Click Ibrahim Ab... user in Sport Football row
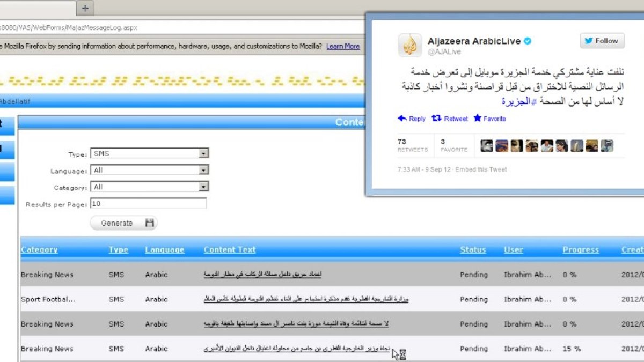644x362 pixels. click(x=528, y=299)
